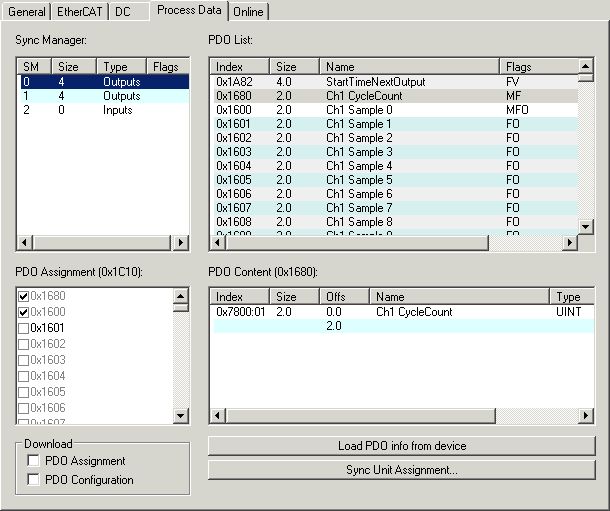Enable the Download PDO Configuration checkbox

(33, 480)
